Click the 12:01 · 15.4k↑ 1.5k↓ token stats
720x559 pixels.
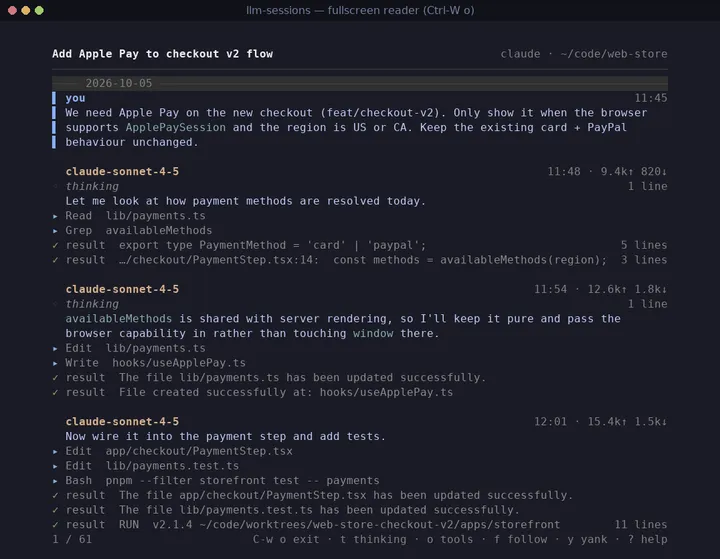click(601, 421)
